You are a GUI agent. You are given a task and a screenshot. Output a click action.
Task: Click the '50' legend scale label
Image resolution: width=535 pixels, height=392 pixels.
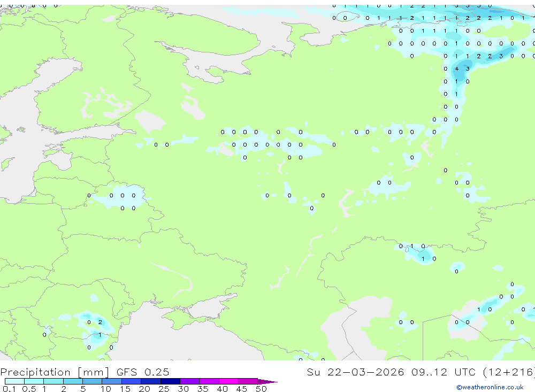[261, 389]
